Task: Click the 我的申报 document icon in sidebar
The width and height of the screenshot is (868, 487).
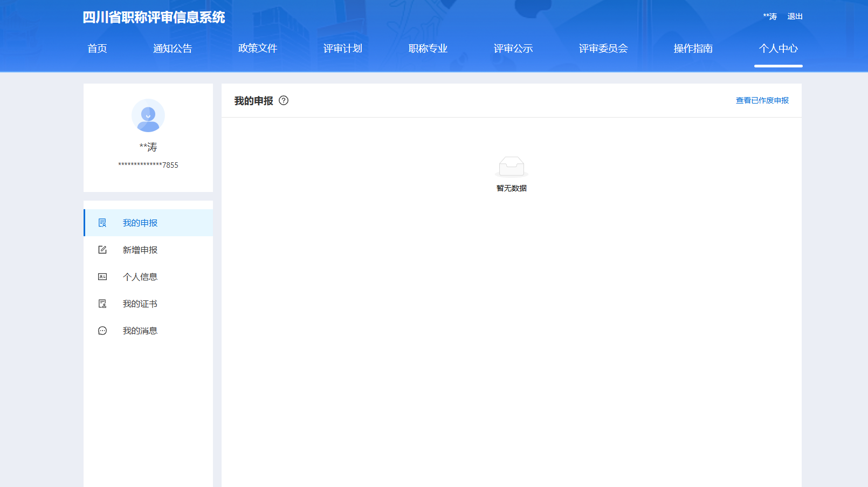Action: pos(102,223)
